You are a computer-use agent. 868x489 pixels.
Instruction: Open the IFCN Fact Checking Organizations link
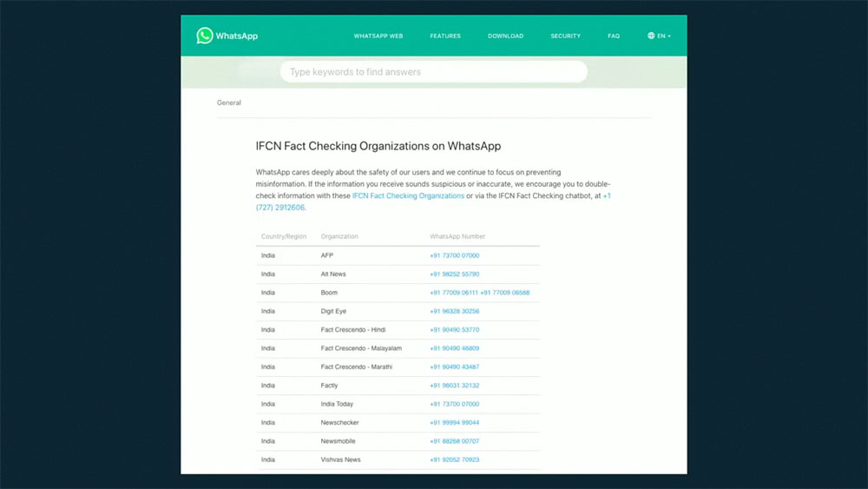pos(408,196)
